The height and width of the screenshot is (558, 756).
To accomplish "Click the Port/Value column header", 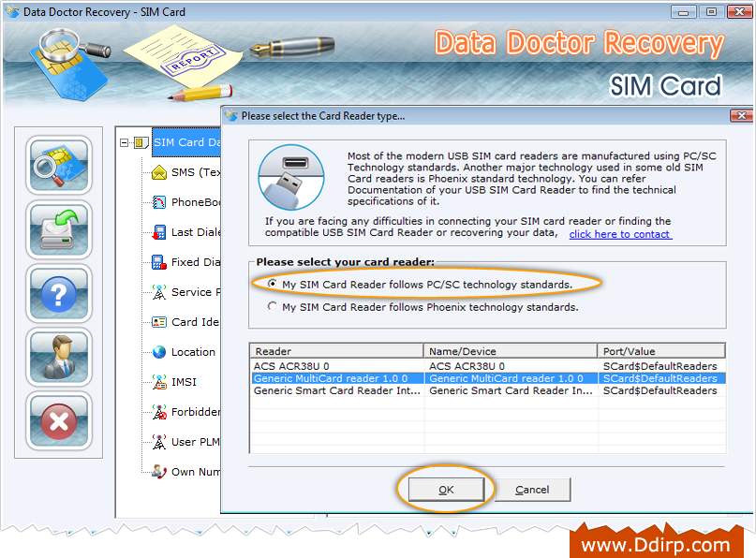I will tap(661, 351).
